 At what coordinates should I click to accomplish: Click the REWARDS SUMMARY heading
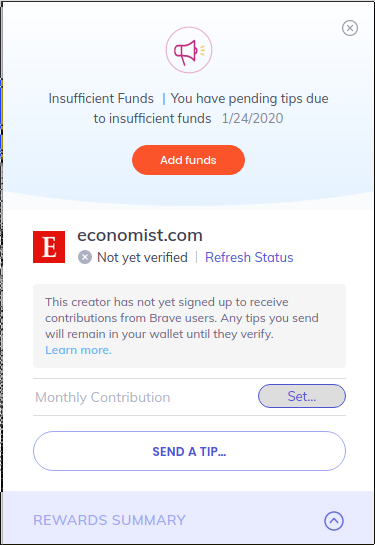(x=109, y=520)
